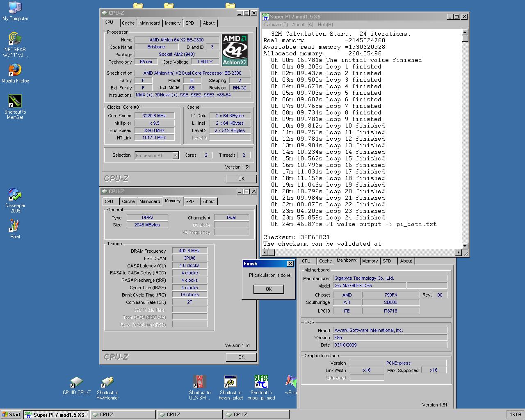
Task: Open Shortcut to OCX SPI icon
Action: click(199, 388)
